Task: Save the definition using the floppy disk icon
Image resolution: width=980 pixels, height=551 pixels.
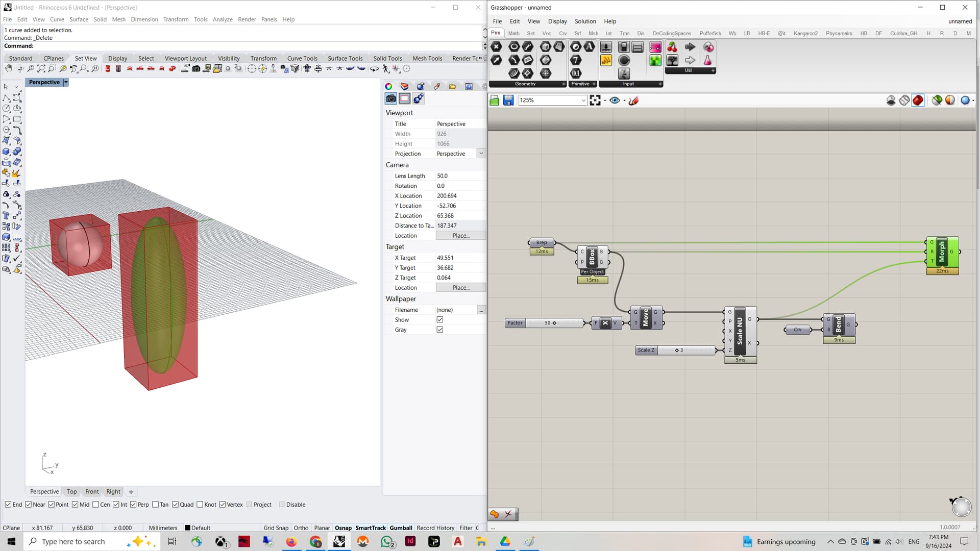Action: 508,100
